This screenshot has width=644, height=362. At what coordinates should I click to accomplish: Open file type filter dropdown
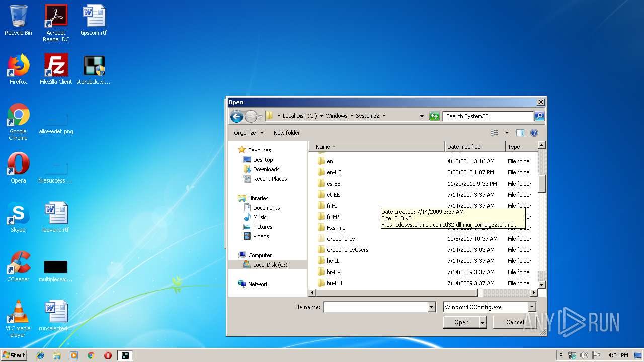click(x=532, y=307)
